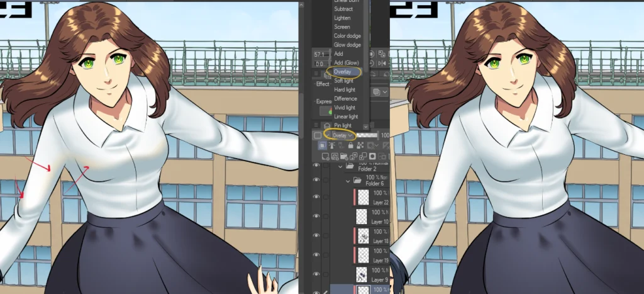Open Layer Property panel hamburger menu
This screenshot has width=644, height=294.
pos(316,74)
